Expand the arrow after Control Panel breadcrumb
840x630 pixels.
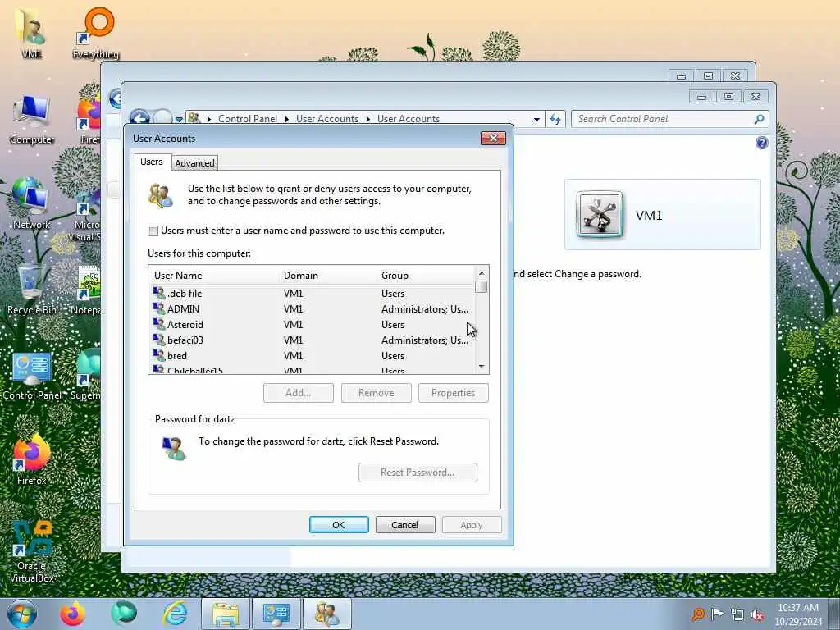(x=286, y=119)
